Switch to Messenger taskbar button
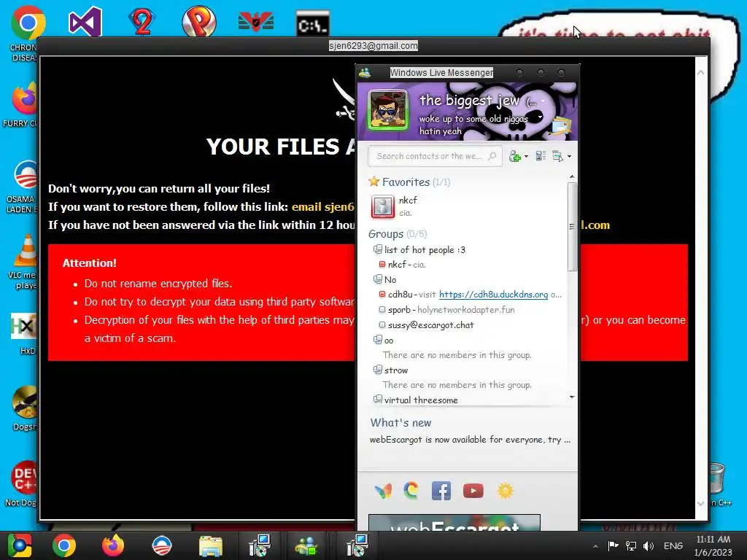Image resolution: width=747 pixels, height=560 pixels. tap(307, 545)
